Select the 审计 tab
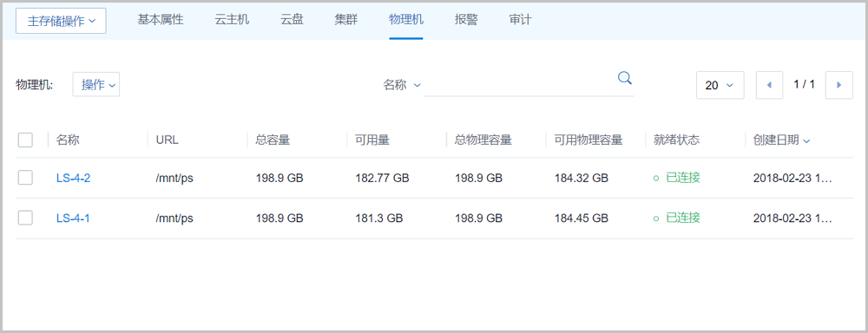The image size is (868, 333). tap(520, 20)
